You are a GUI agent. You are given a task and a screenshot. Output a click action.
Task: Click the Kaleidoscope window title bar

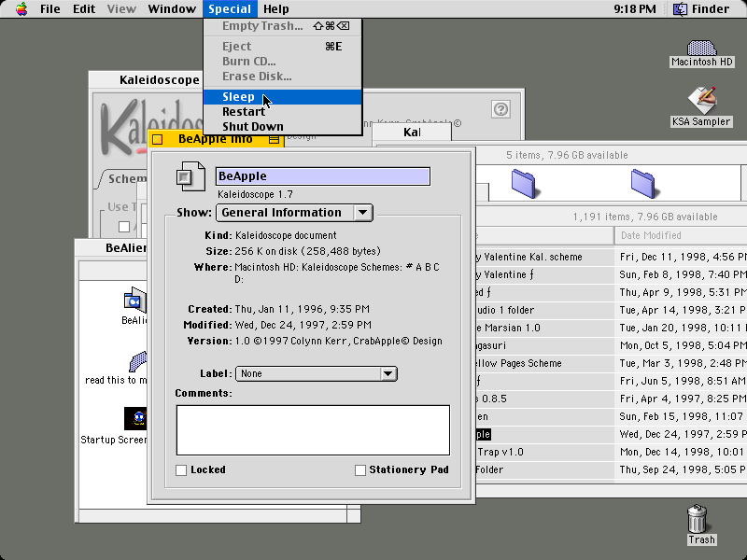tap(146, 79)
